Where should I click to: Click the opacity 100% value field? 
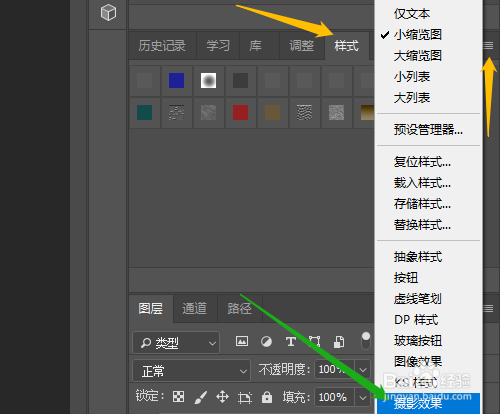(334, 370)
